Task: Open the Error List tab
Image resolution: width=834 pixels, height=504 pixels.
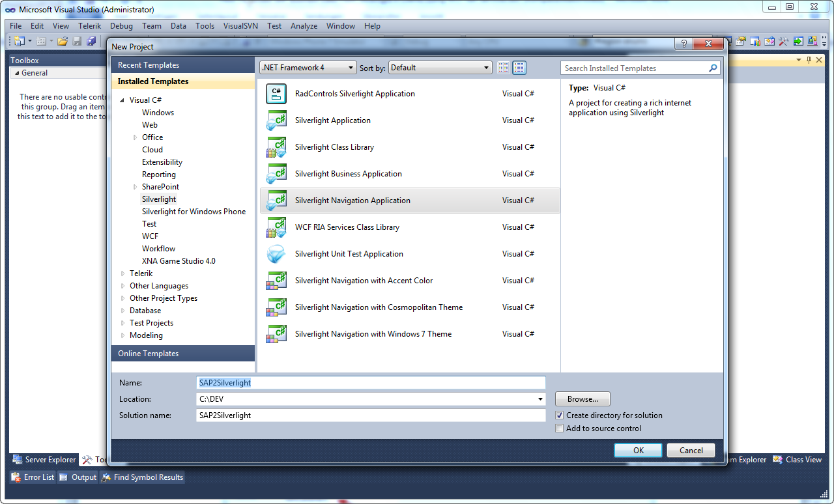Action: coord(33,477)
